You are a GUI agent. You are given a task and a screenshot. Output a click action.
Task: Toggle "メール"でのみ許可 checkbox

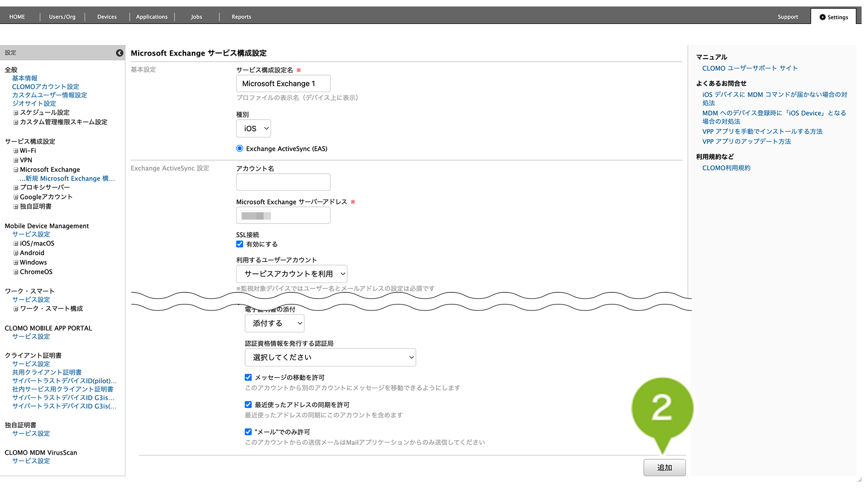(x=248, y=432)
